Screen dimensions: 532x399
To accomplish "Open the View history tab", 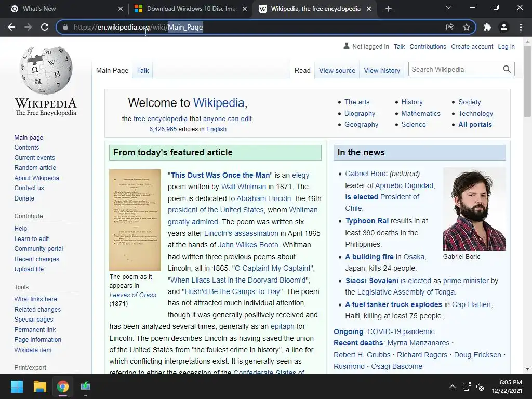I will (x=382, y=70).
